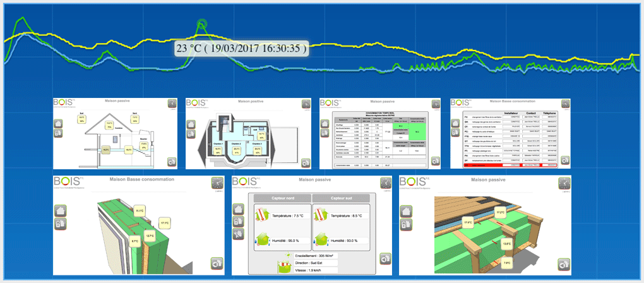The width and height of the screenshot is (644, 283).
Task: Click the wrench tools icon in sensor panel
Action: click(x=238, y=235)
